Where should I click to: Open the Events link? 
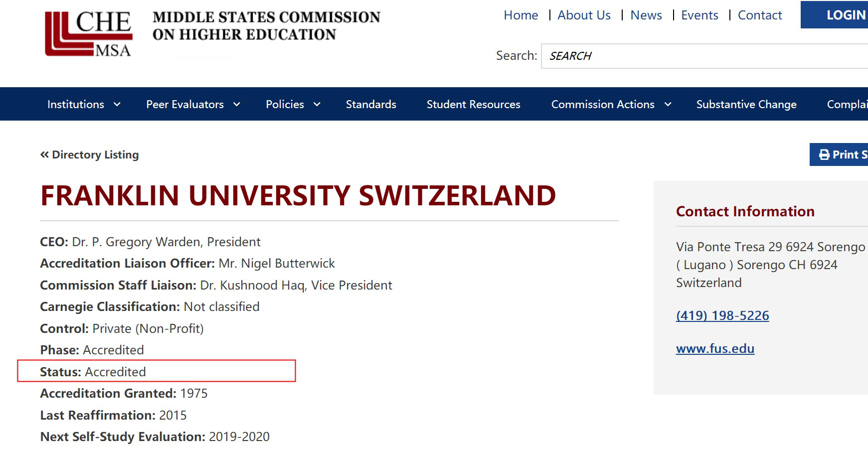pyautogui.click(x=699, y=15)
